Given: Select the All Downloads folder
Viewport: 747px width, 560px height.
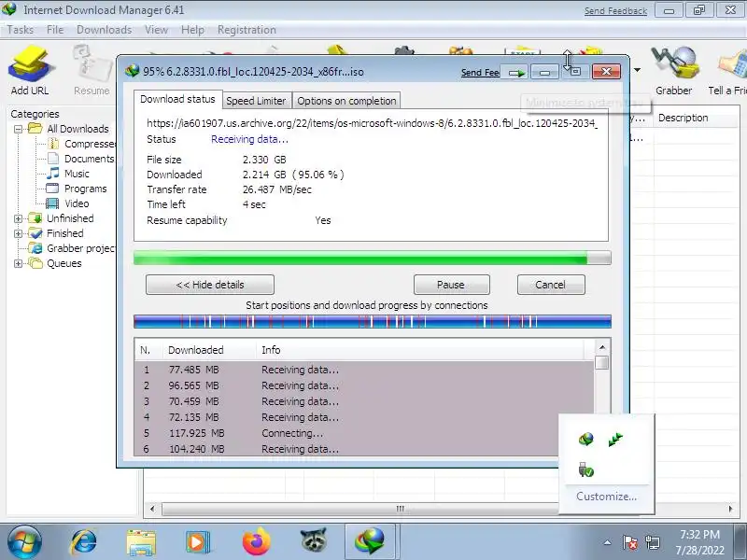Looking at the screenshot, I should click(x=68, y=129).
